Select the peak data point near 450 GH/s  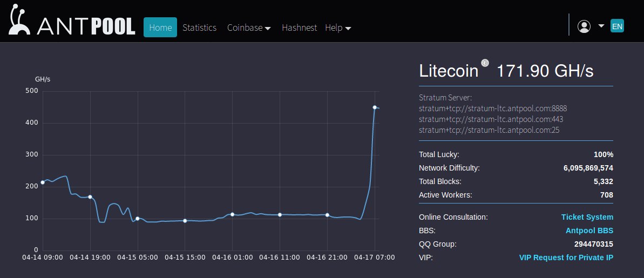[375, 107]
